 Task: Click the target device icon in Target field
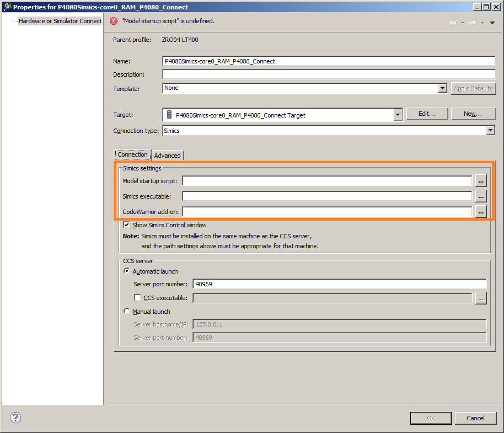[x=169, y=114]
